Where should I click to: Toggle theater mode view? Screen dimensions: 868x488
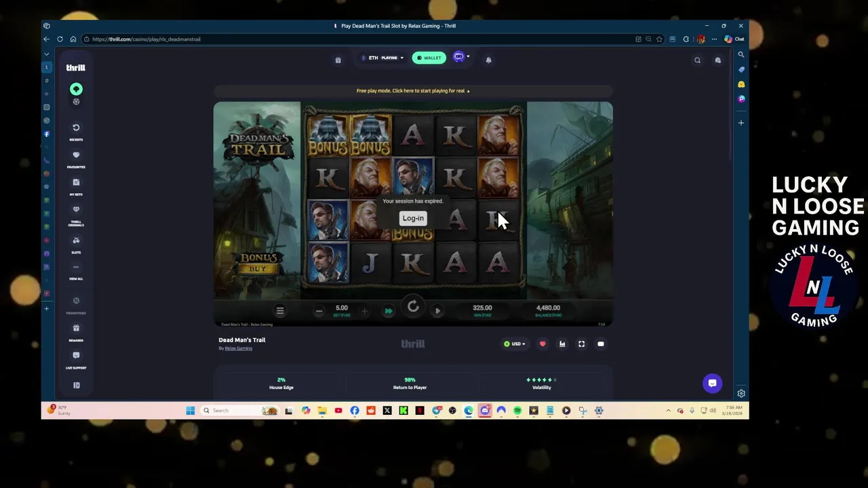click(x=601, y=344)
